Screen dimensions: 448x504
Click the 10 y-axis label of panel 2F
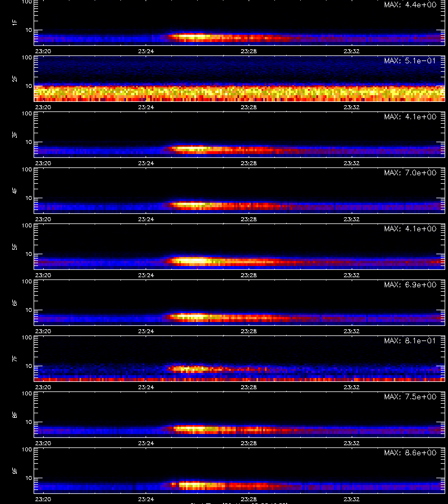[29, 86]
